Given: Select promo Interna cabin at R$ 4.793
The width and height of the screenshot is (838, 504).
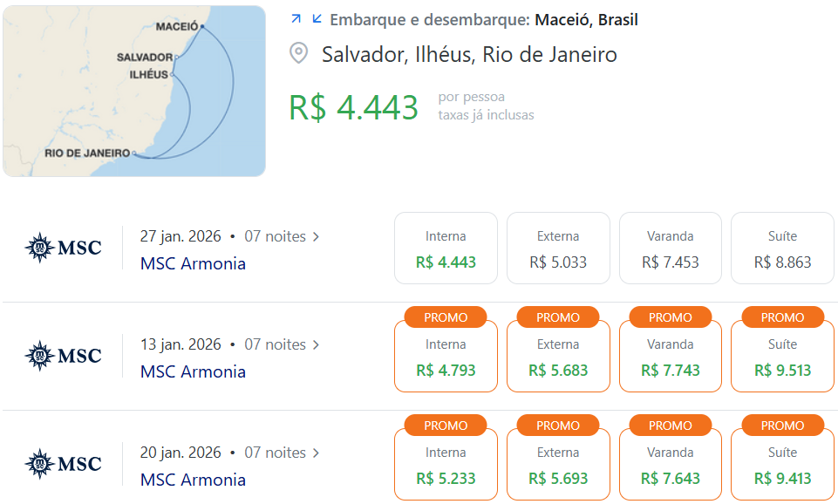Looking at the screenshot, I should pos(446,356).
